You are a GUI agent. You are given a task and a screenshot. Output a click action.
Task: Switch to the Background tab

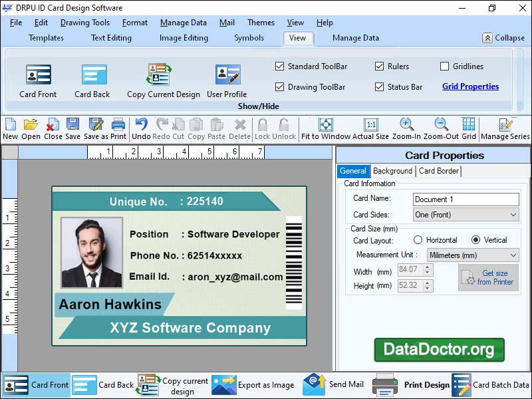coord(392,171)
